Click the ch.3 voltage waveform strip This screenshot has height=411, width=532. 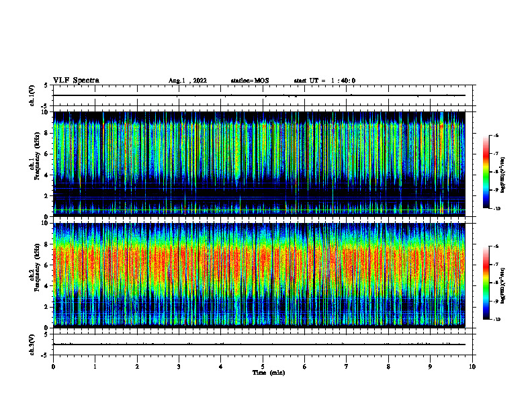(263, 345)
